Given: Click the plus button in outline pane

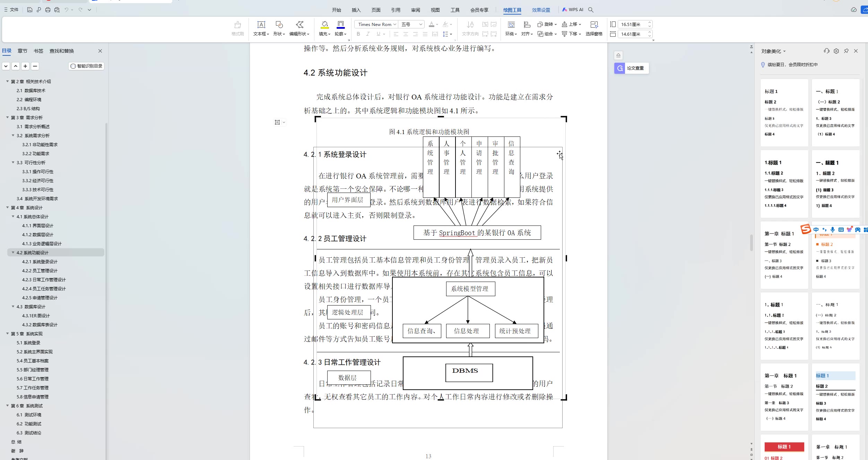Looking at the screenshot, I should click(25, 66).
